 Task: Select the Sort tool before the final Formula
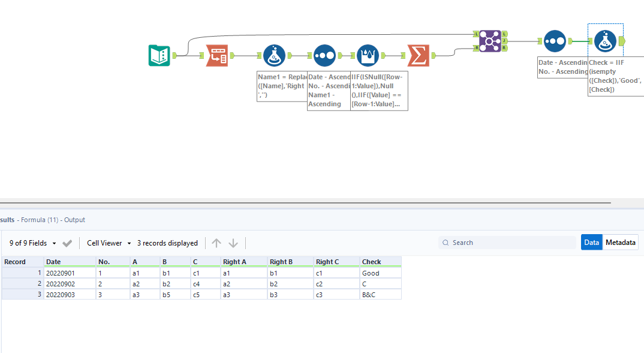[x=555, y=41]
